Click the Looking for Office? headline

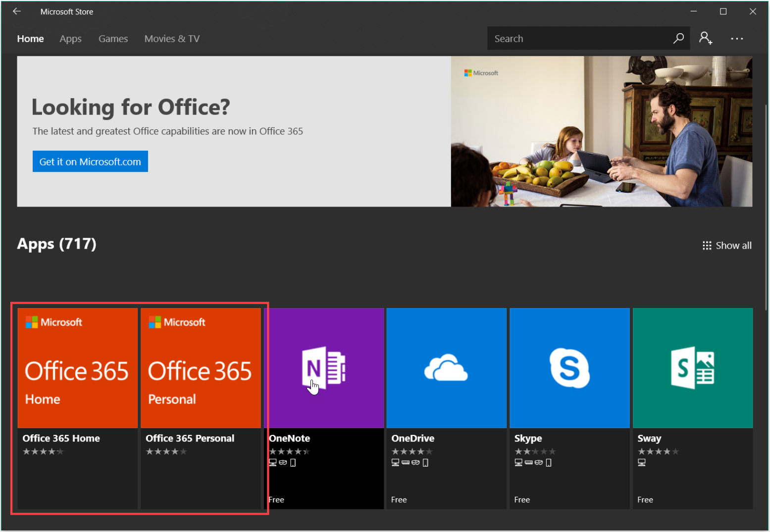(131, 107)
